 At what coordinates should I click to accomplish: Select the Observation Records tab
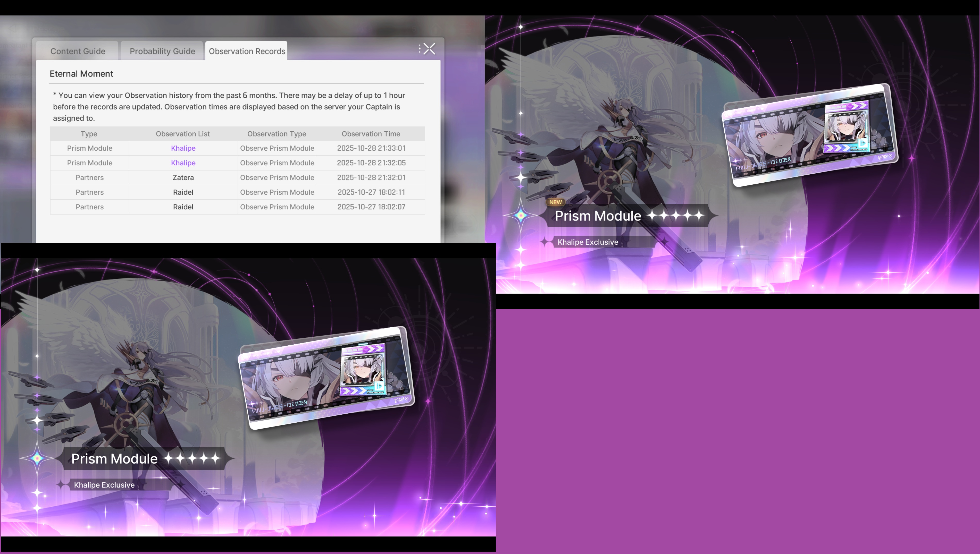tap(247, 51)
